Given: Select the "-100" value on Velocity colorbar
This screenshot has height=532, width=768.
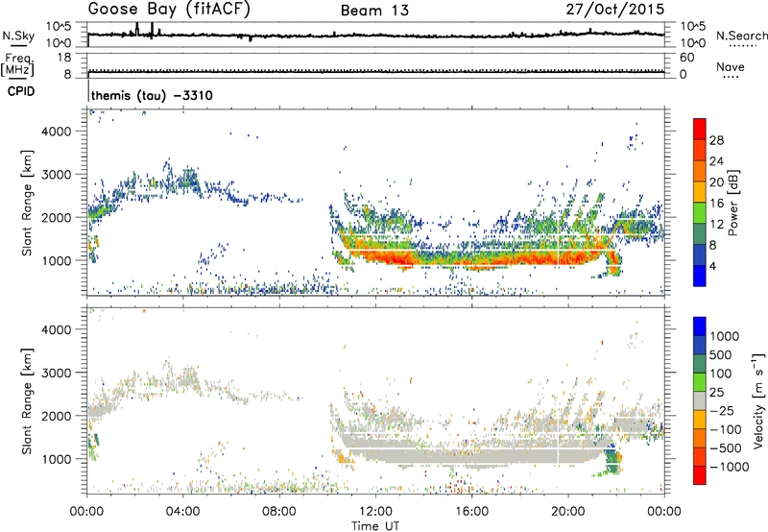Looking at the screenshot, I should pos(726,429).
